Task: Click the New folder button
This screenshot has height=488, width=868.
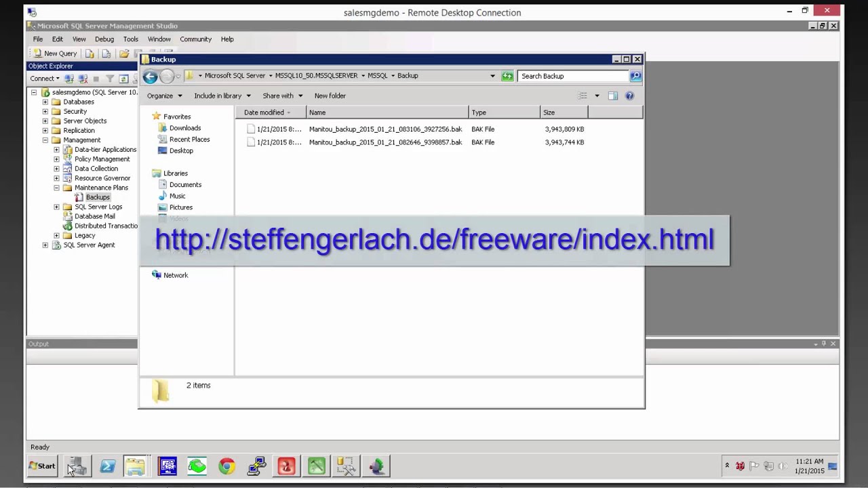Action: pos(330,96)
